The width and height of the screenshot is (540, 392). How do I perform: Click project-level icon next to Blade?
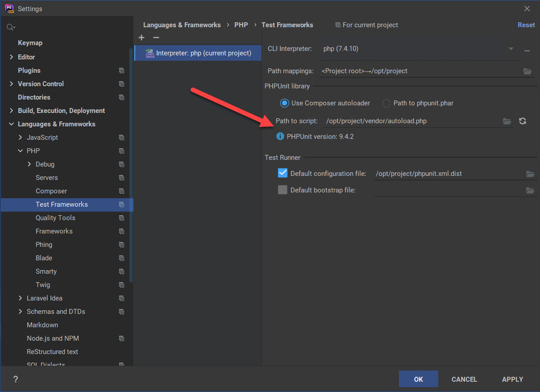pyautogui.click(x=121, y=258)
